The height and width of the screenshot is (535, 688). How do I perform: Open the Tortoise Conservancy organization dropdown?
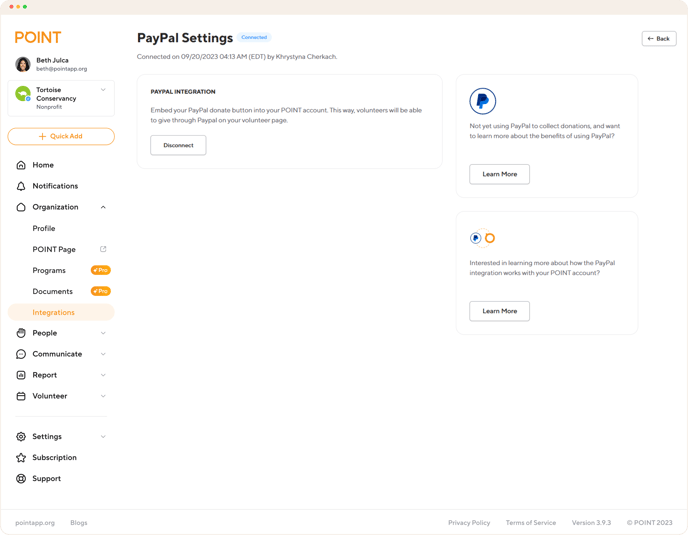[x=103, y=91]
